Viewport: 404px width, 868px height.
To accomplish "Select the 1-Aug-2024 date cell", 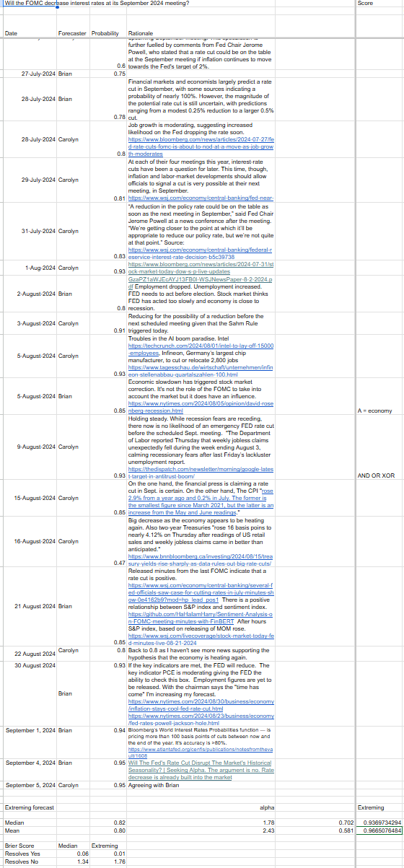I will (x=30, y=268).
